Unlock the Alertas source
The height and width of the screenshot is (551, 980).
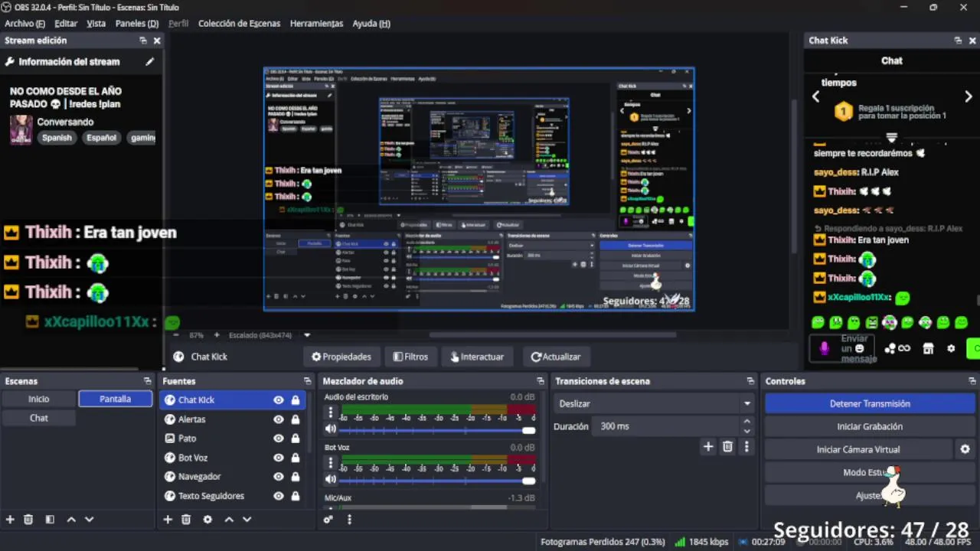click(296, 419)
